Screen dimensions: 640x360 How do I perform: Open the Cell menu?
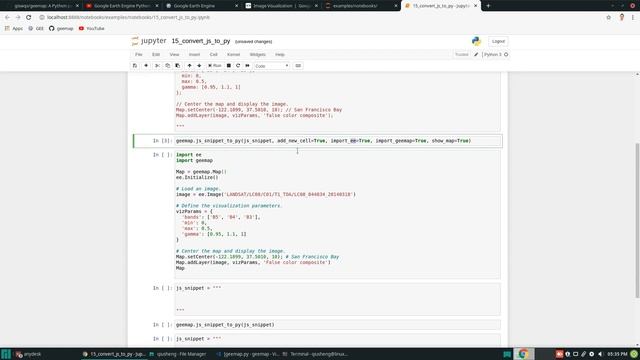pyautogui.click(x=213, y=54)
